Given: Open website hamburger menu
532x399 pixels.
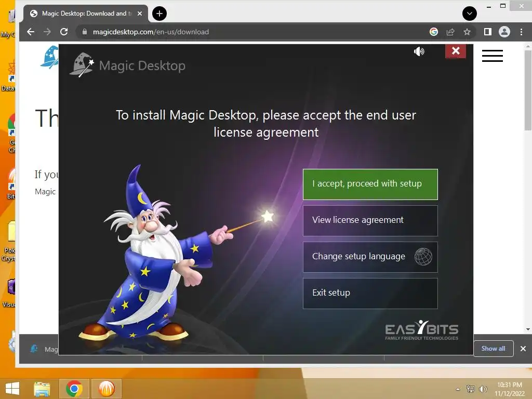Looking at the screenshot, I should pos(493,56).
